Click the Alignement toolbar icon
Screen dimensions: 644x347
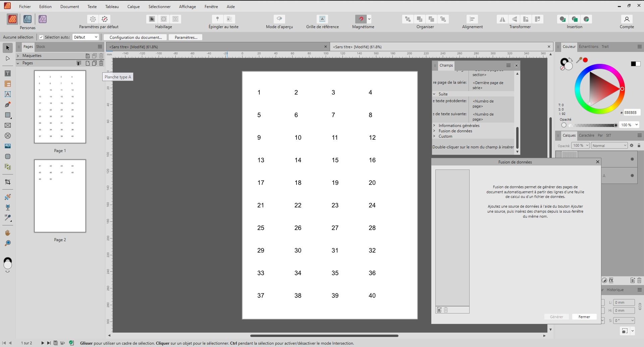click(472, 19)
